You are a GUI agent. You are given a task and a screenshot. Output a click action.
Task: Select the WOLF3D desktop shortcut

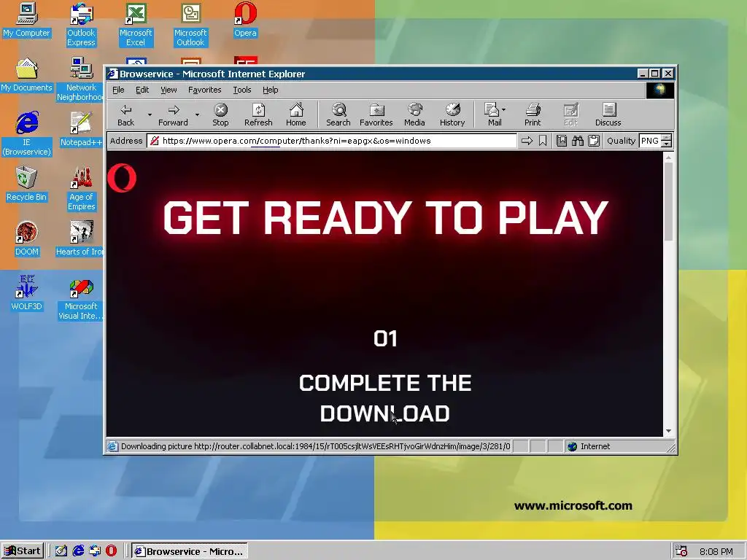click(26, 293)
